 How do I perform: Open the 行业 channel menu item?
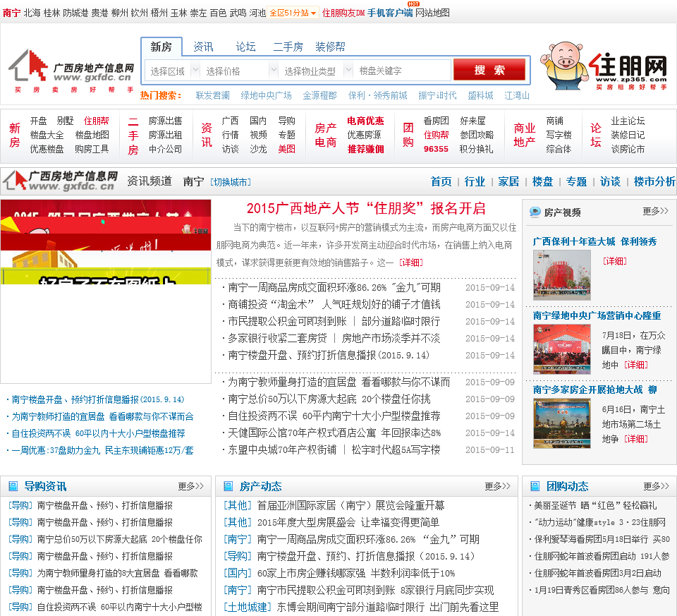coord(475,181)
